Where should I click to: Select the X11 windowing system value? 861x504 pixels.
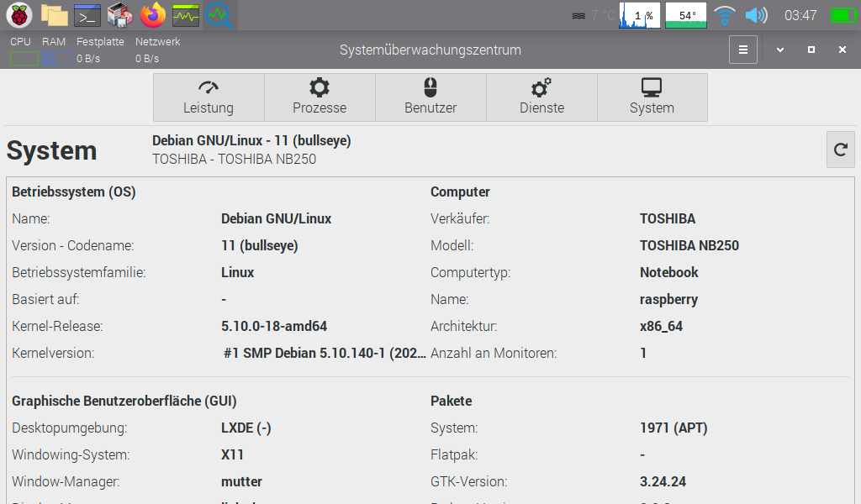(x=232, y=455)
